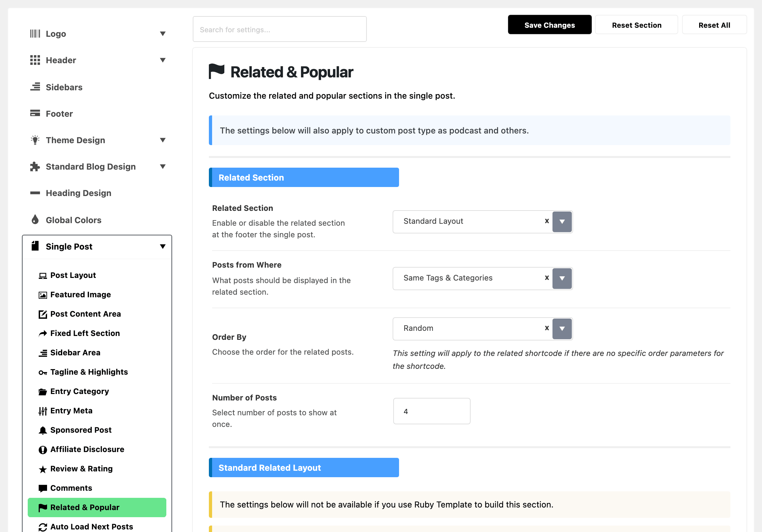The image size is (762, 532).
Task: Click the Review & Rating star icon
Action: click(x=43, y=469)
